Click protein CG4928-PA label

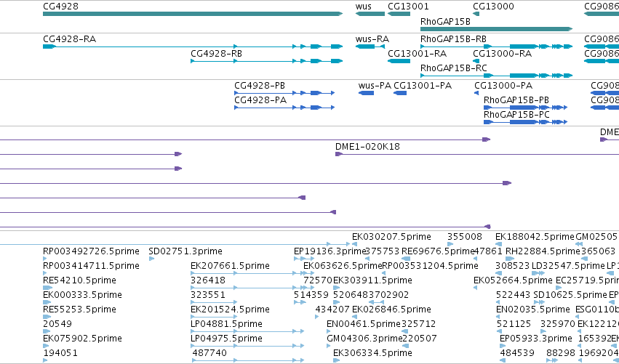(x=260, y=100)
